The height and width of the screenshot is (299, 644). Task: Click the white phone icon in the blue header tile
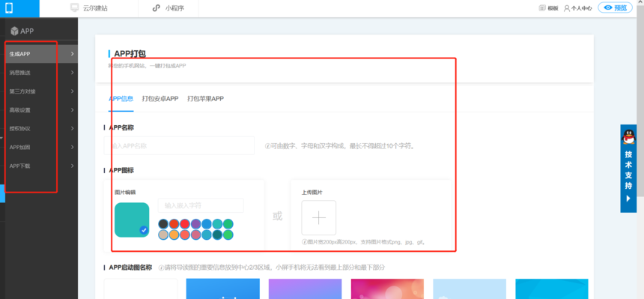[x=9, y=8]
